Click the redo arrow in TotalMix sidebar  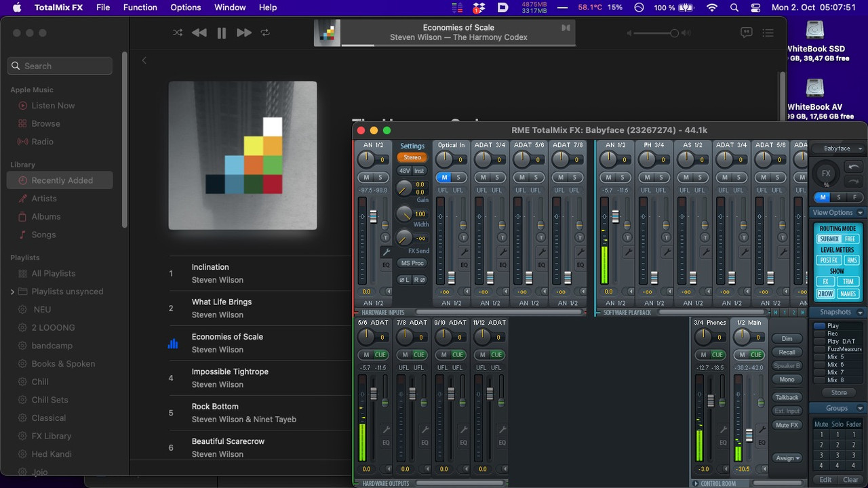point(854,182)
